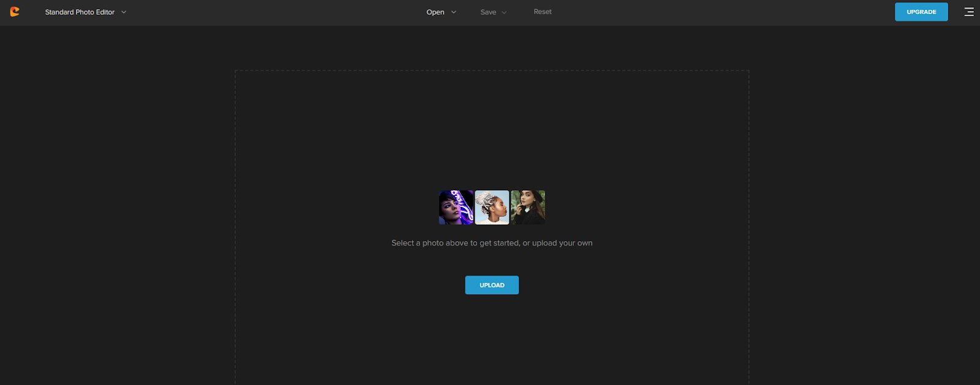This screenshot has height=385, width=980.
Task: Expand the Standard Photo Editor chevron arrow
Action: coord(124,12)
